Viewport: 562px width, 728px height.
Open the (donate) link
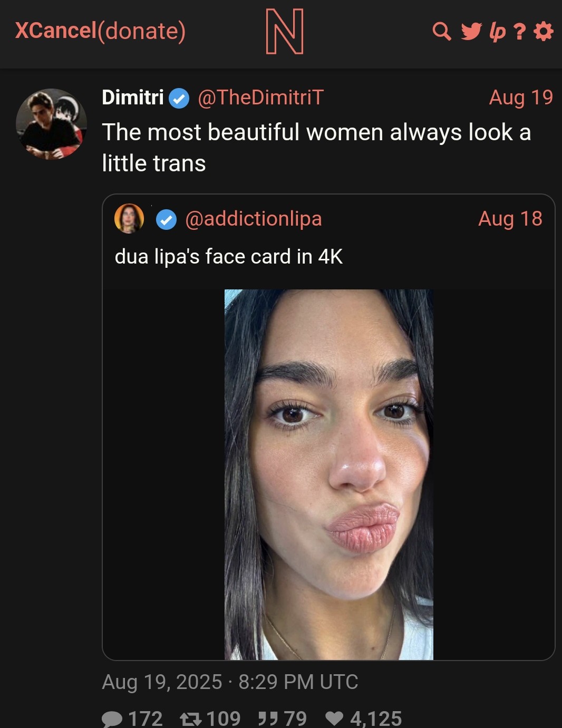[142, 31]
